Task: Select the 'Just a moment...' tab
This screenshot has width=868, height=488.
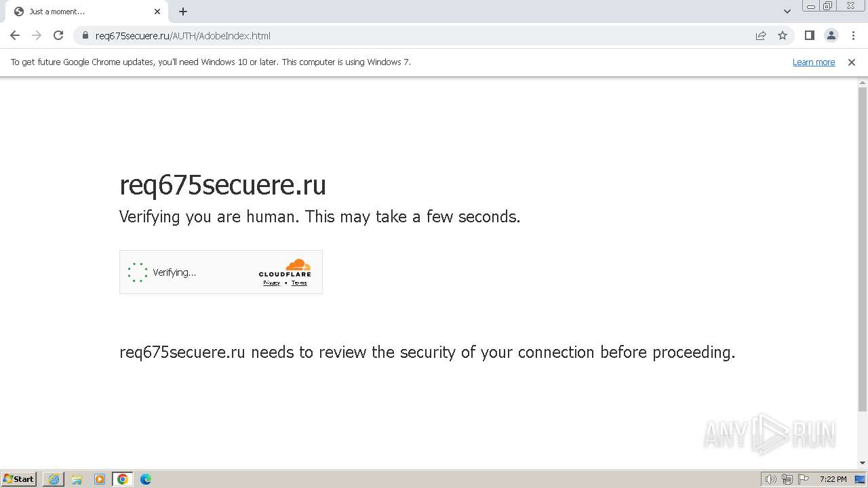Action: [x=81, y=12]
